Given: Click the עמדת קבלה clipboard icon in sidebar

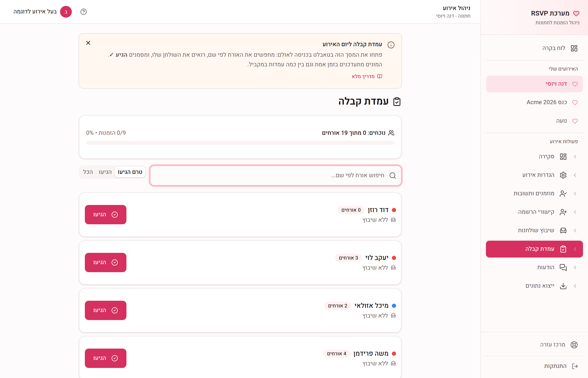Looking at the screenshot, I should (563, 249).
